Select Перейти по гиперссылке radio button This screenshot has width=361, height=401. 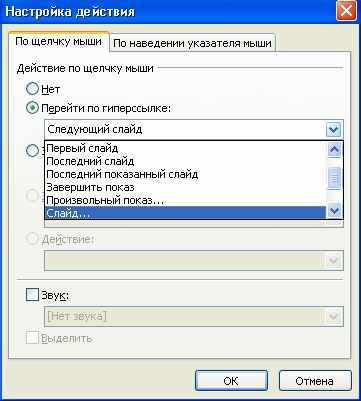(32, 108)
